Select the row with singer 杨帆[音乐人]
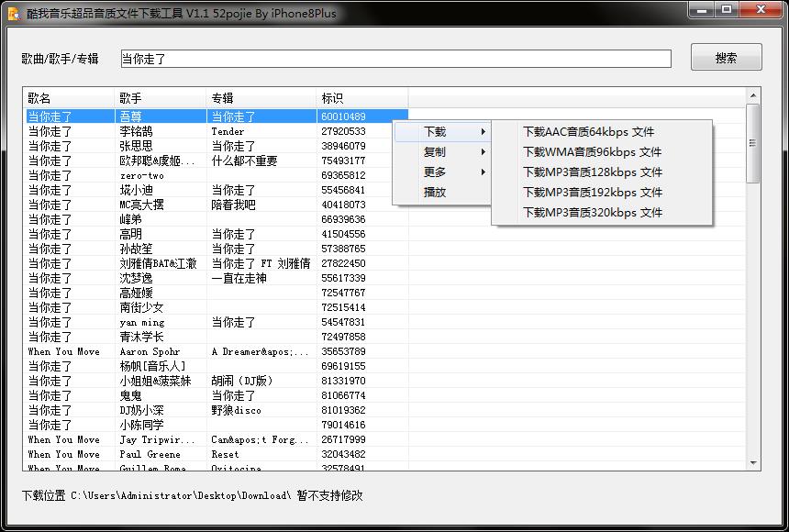789x532 pixels. click(x=217, y=366)
